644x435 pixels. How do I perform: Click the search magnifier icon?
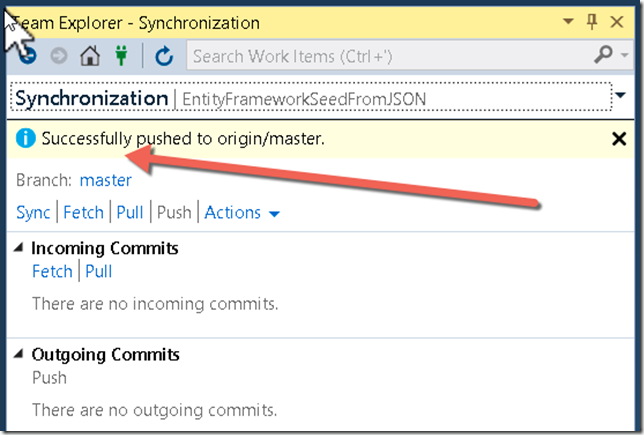point(603,55)
